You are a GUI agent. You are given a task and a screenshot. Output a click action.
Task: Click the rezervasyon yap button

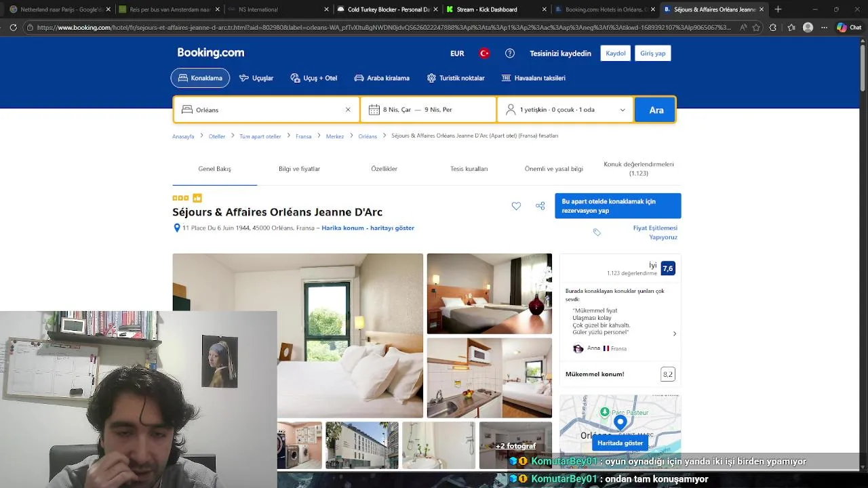click(618, 206)
